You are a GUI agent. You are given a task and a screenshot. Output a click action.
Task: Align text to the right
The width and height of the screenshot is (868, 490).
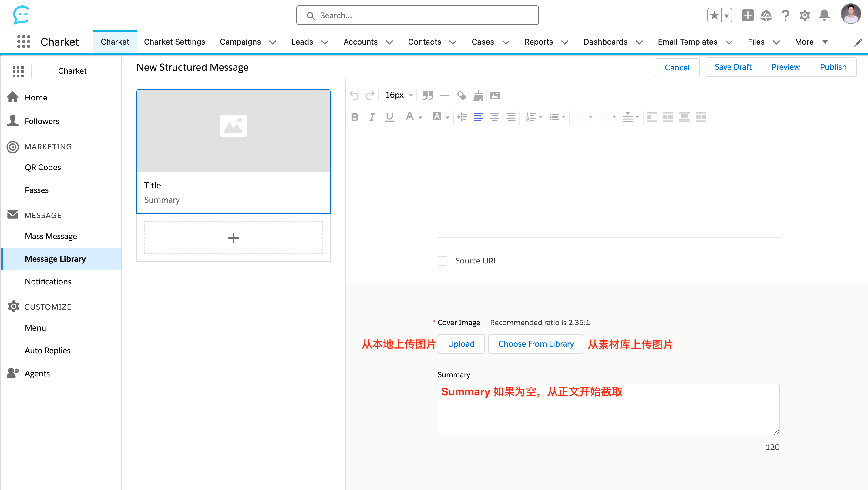pyautogui.click(x=511, y=117)
